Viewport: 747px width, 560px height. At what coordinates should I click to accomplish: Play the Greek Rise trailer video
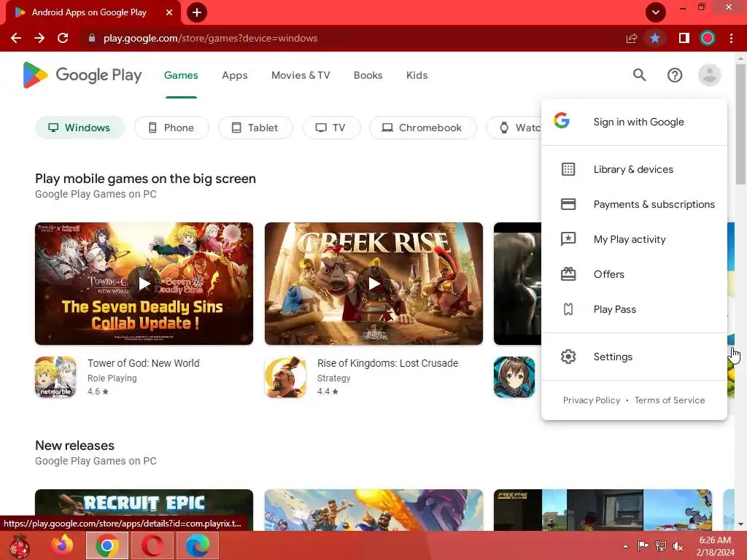click(373, 284)
